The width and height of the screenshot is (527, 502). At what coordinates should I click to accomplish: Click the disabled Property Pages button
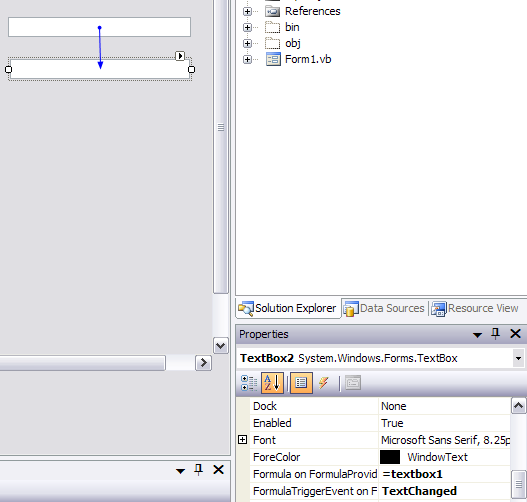[x=353, y=383]
